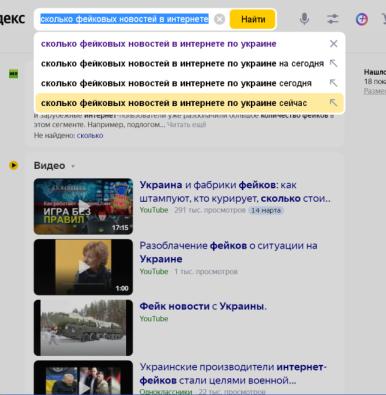Image resolution: width=386 pixels, height=395 pixels.
Task: Activate voice search microphone icon
Action: (304, 19)
